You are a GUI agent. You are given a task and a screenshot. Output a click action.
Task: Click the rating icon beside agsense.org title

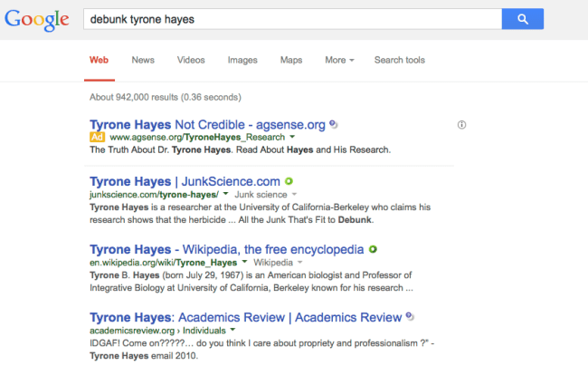334,123
